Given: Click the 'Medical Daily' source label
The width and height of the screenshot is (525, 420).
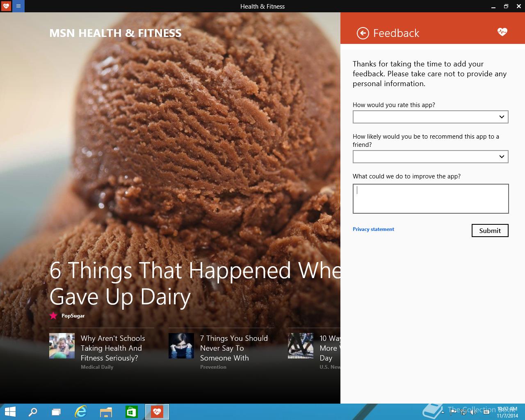Looking at the screenshot, I should click(x=97, y=367).
